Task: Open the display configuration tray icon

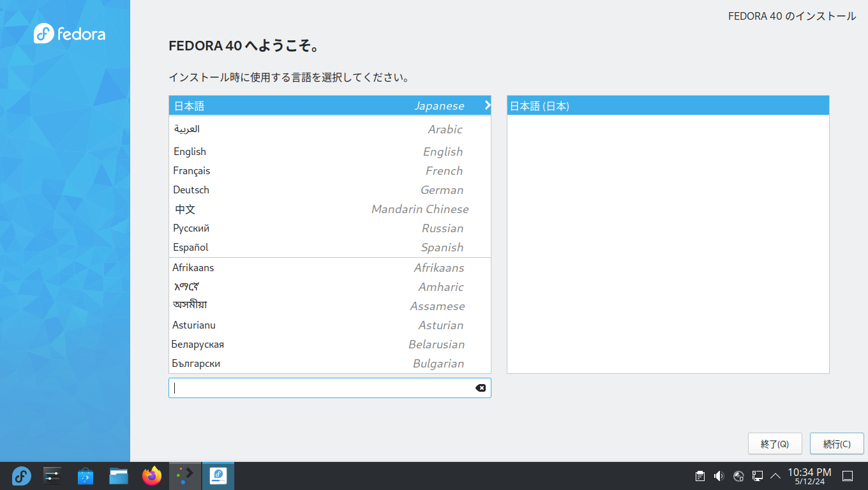Action: click(x=758, y=476)
